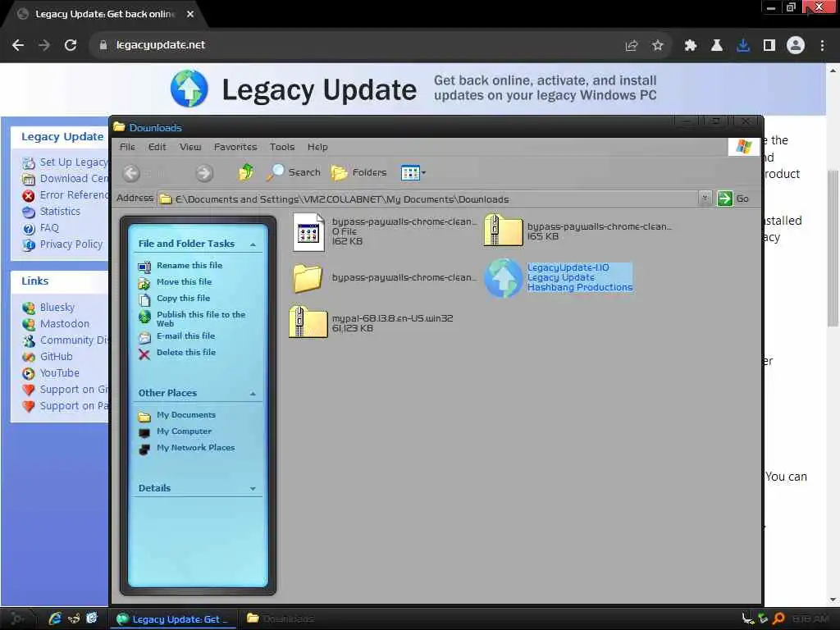Image resolution: width=840 pixels, height=630 pixels.
Task: Open the Edit menu in Downloads window
Action: [157, 147]
